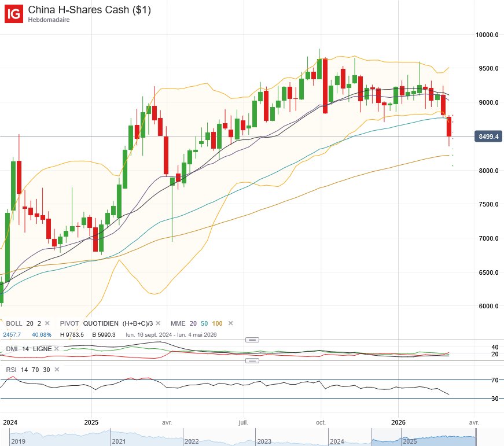504x446 pixels.
Task: Open BOLL indicator settings label
Action: click(24, 323)
